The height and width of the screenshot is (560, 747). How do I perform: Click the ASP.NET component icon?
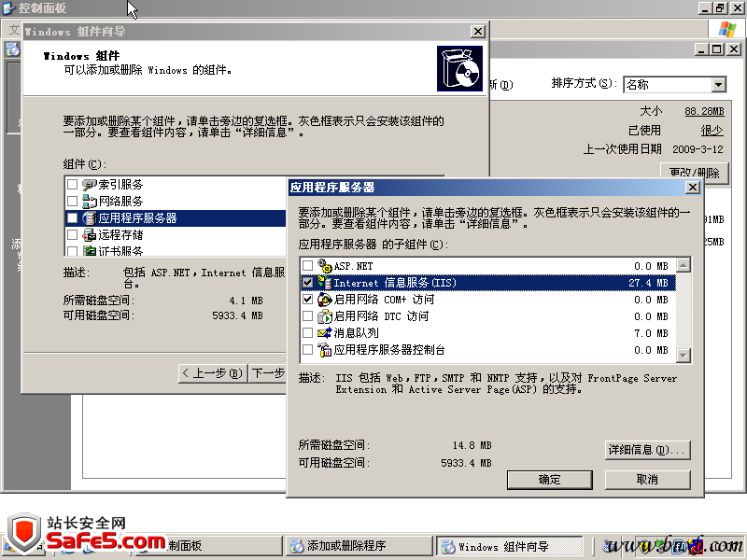(x=325, y=266)
